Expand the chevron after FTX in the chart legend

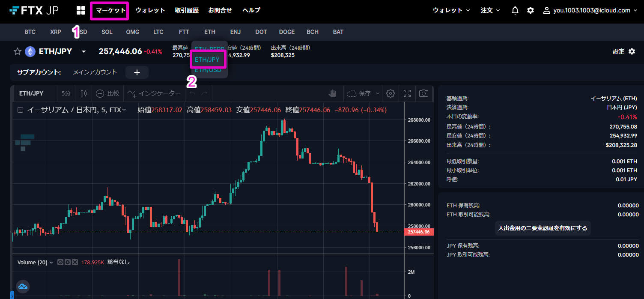click(x=124, y=110)
